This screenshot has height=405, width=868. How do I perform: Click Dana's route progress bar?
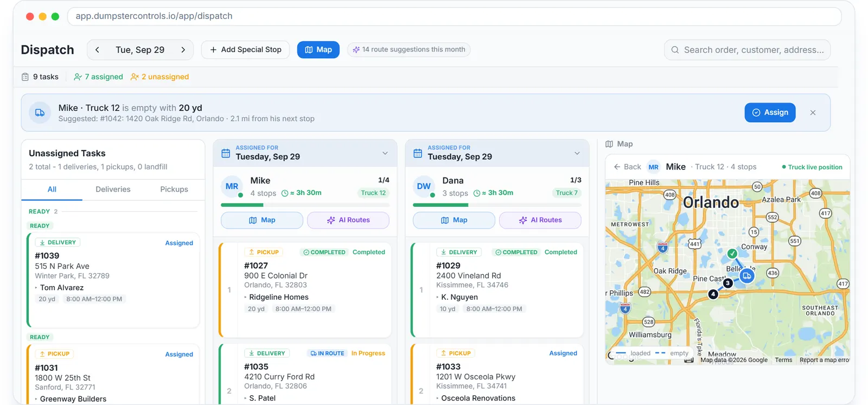tap(497, 205)
